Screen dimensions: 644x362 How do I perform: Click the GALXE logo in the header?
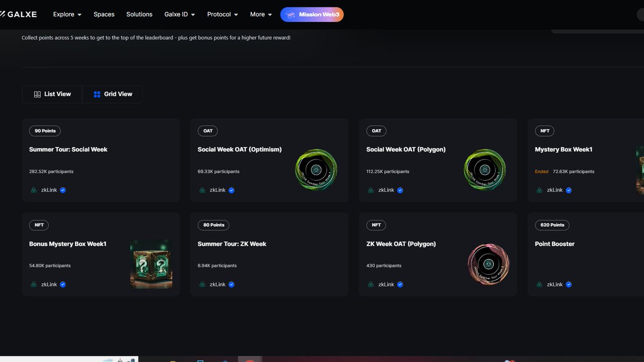tap(18, 14)
